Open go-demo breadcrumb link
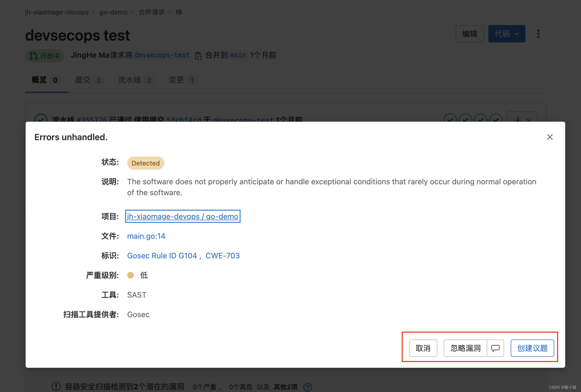This screenshot has height=392, width=581. coord(113,12)
